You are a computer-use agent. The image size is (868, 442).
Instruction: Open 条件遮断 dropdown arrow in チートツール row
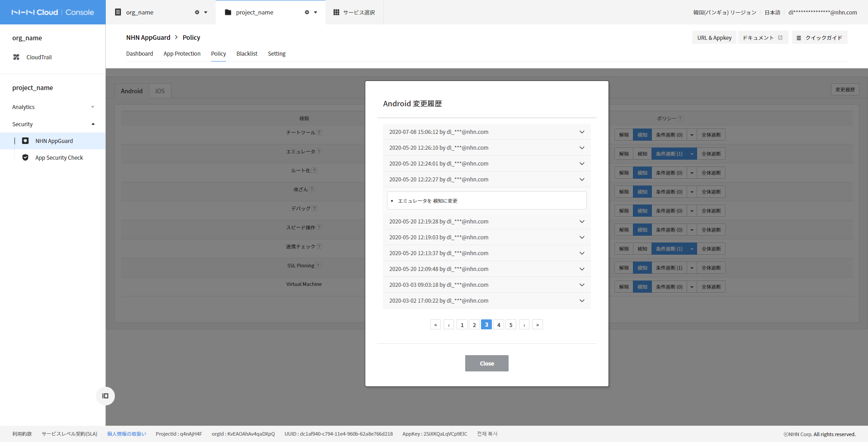pos(692,135)
